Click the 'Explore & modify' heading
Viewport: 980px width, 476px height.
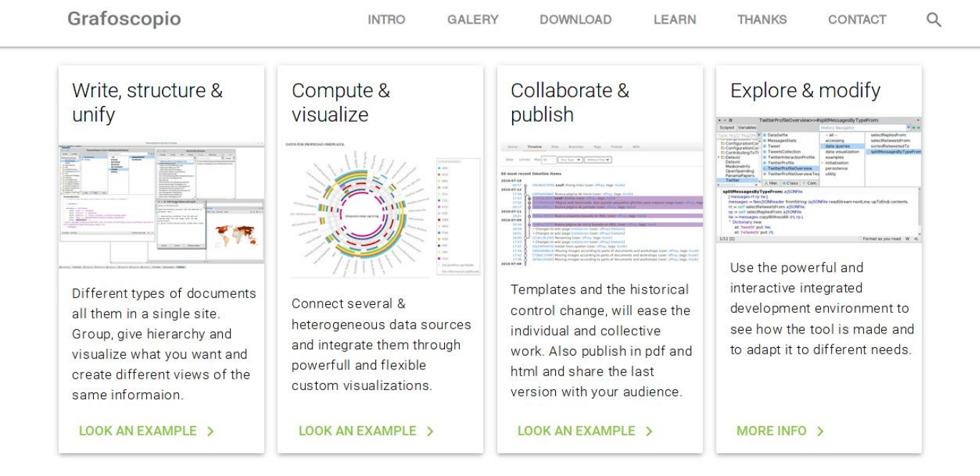tap(805, 91)
